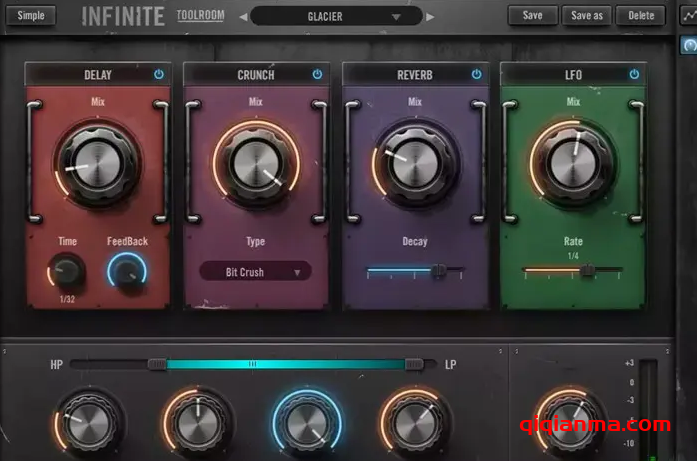This screenshot has width=697, height=461.
Task: Go to previous preset with left arrow
Action: coord(242,17)
